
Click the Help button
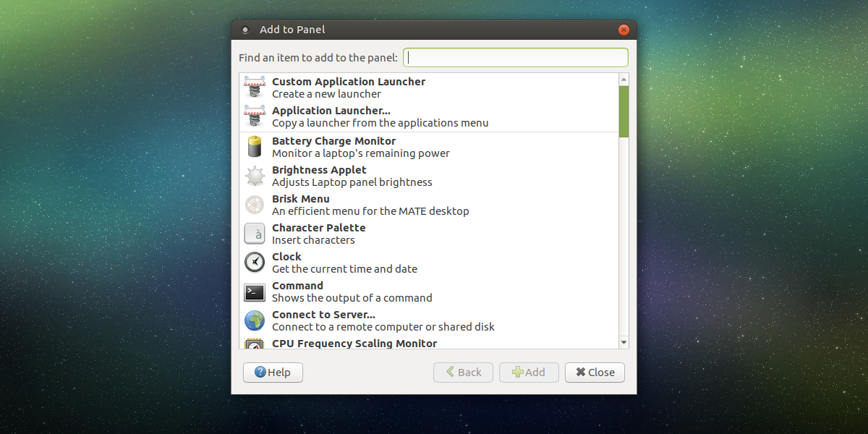273,373
